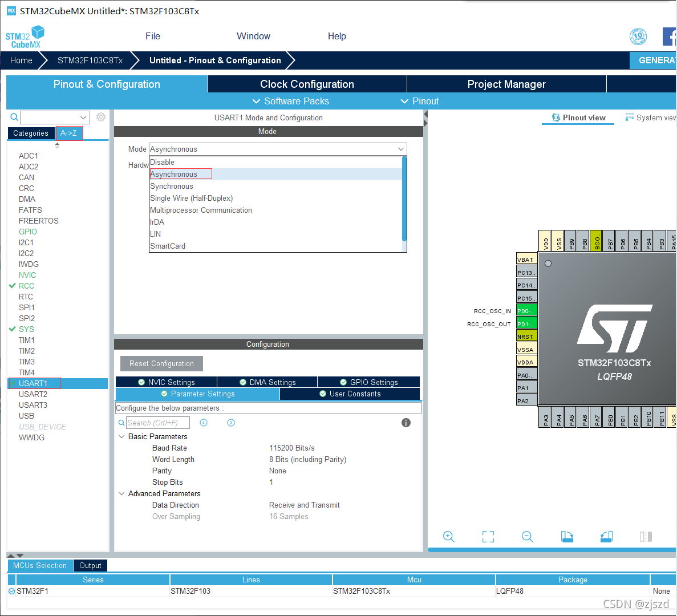Screen dimensions: 677x616
Task: Select RCC in the peripheral list
Action: click(26, 286)
